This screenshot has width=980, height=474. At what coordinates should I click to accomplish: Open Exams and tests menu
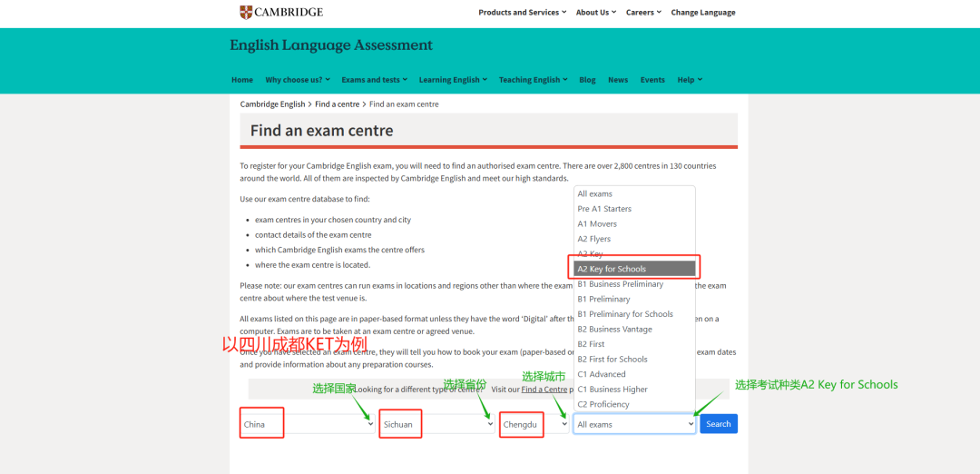374,80
